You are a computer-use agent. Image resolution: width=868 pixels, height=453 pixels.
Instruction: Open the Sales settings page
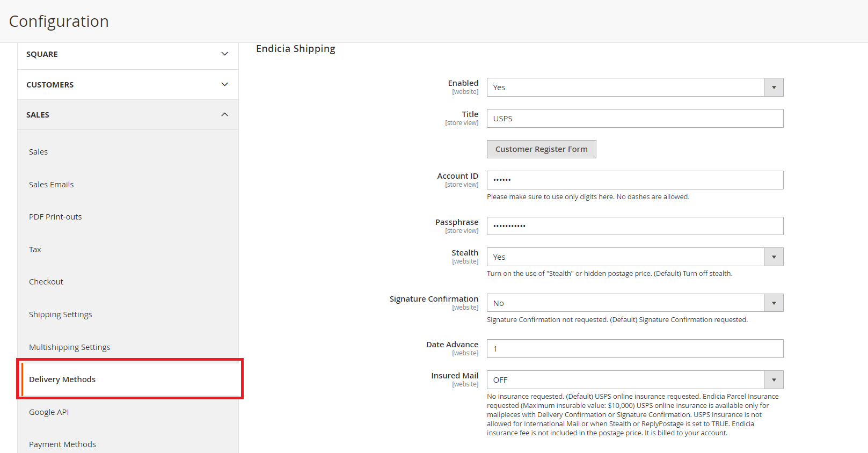(x=39, y=152)
